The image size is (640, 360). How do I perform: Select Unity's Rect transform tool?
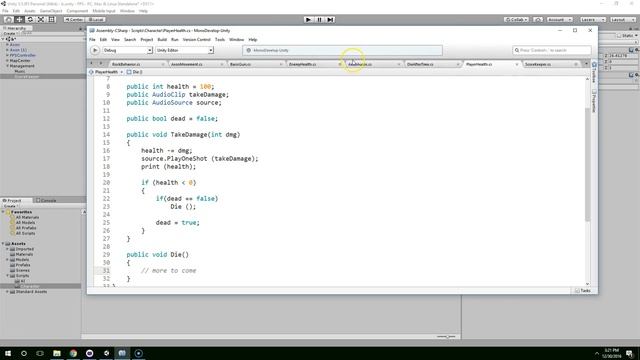click(52, 20)
